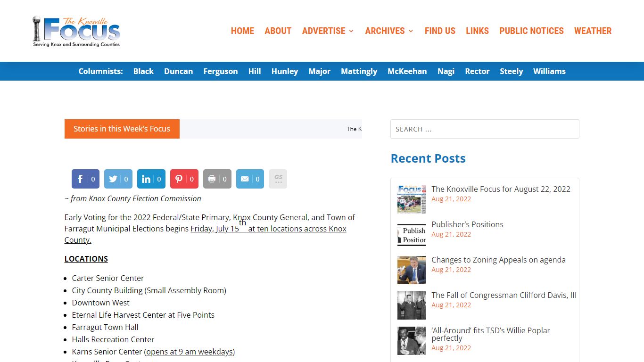This screenshot has height=362, width=644.
Task: Open the GS more-sharing options button
Action: click(x=278, y=179)
